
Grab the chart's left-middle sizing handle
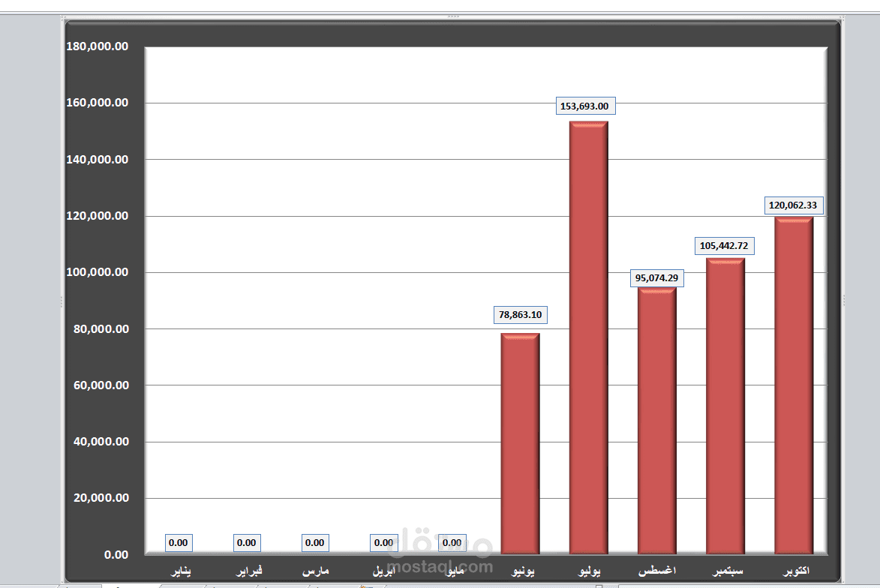(x=62, y=301)
